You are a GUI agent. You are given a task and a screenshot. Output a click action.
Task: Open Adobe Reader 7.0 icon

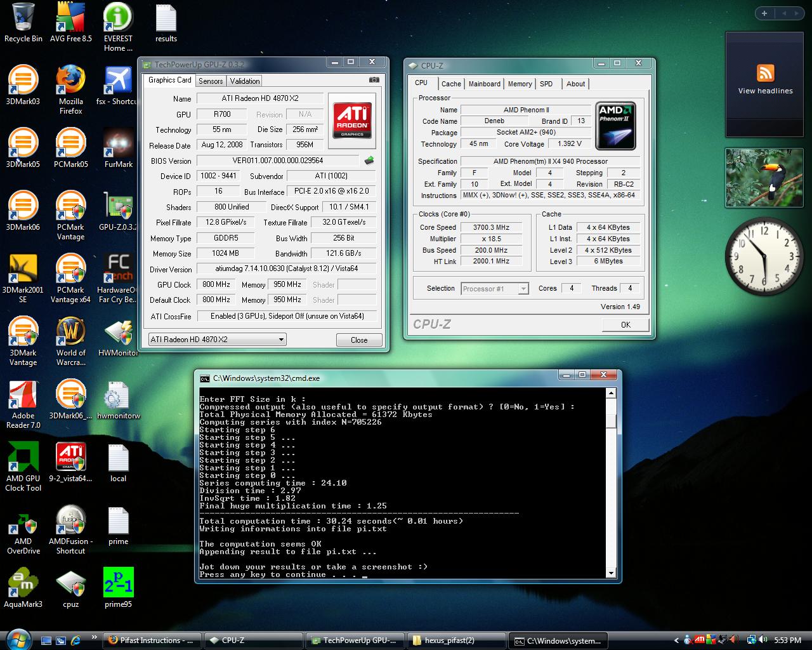[23, 404]
